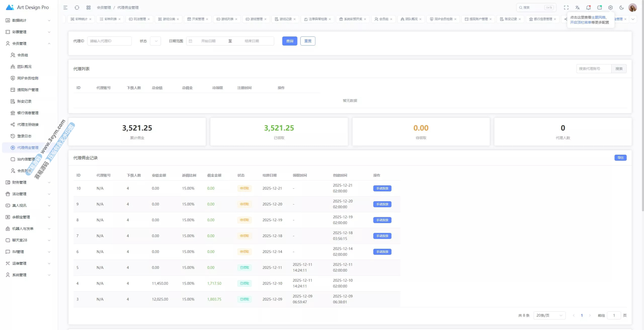The height and width of the screenshot is (330, 644).
Task: Open the 20条/页 page size dropdown
Action: [549, 315]
